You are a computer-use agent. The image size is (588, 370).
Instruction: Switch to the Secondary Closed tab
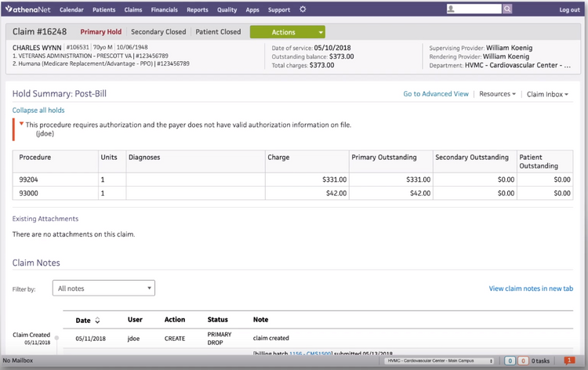[x=158, y=32]
